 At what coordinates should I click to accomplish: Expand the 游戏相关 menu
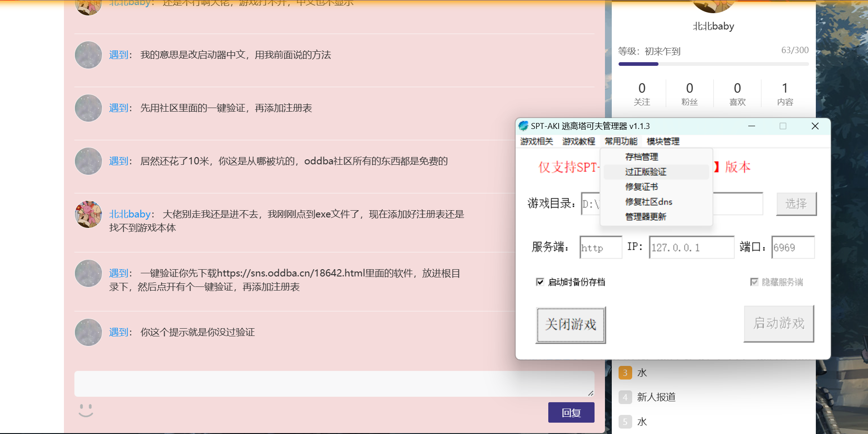click(536, 141)
